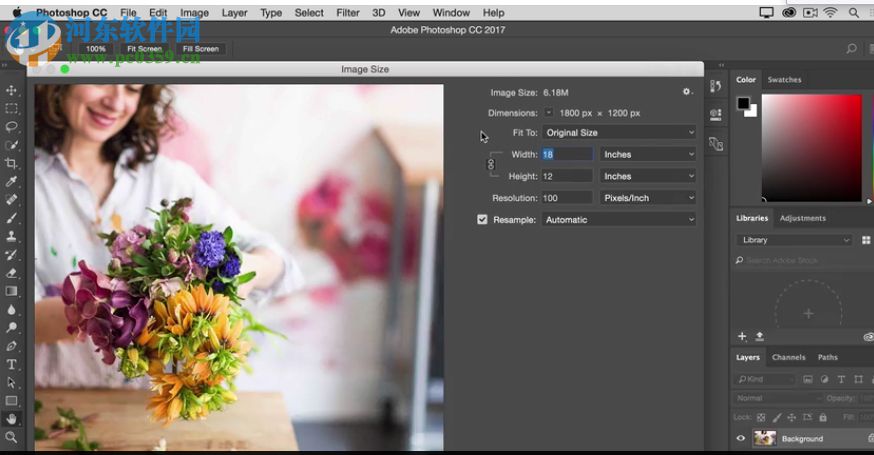Image resolution: width=874 pixels, height=455 pixels.
Task: Select the Eraser tool
Action: 11,273
